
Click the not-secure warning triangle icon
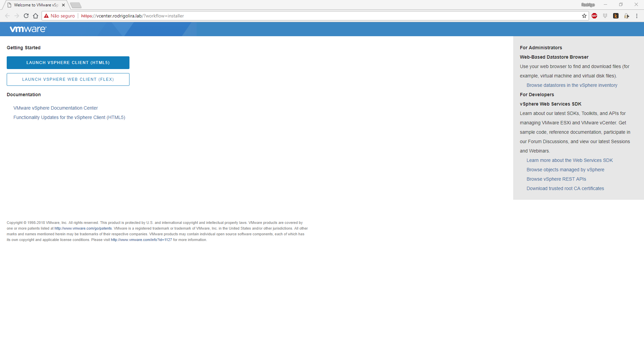46,16
